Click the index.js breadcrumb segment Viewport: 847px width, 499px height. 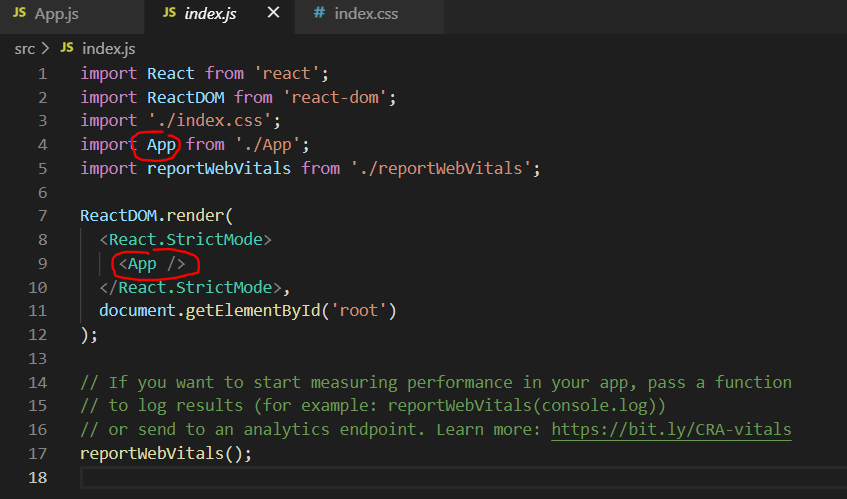tap(109, 49)
